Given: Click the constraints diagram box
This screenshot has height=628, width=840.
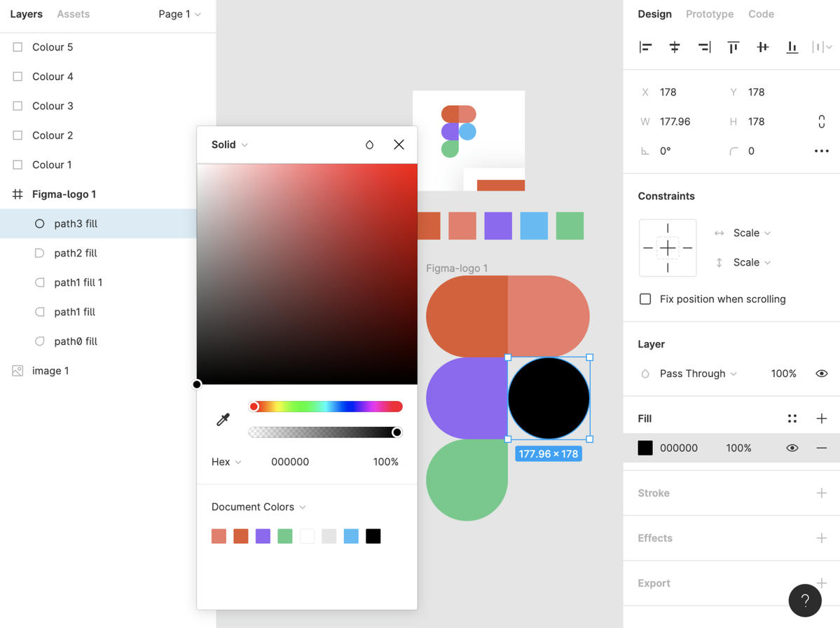Looking at the screenshot, I should click(x=668, y=248).
